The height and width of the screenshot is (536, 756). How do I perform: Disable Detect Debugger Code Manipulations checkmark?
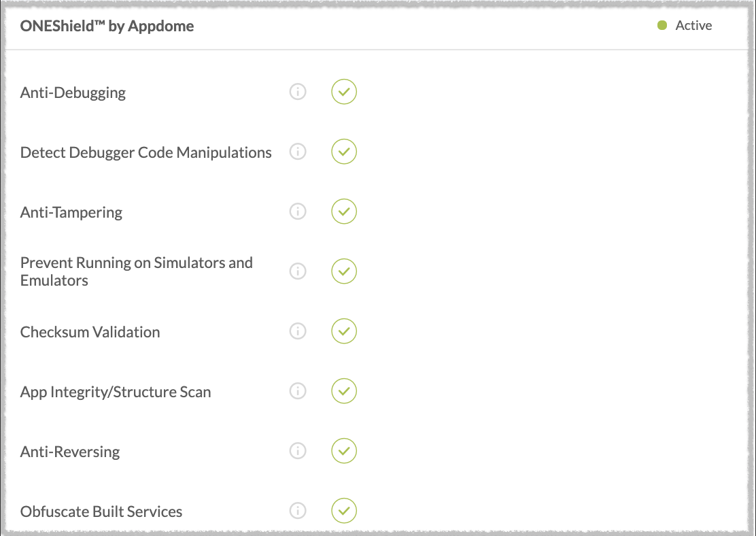click(x=344, y=152)
